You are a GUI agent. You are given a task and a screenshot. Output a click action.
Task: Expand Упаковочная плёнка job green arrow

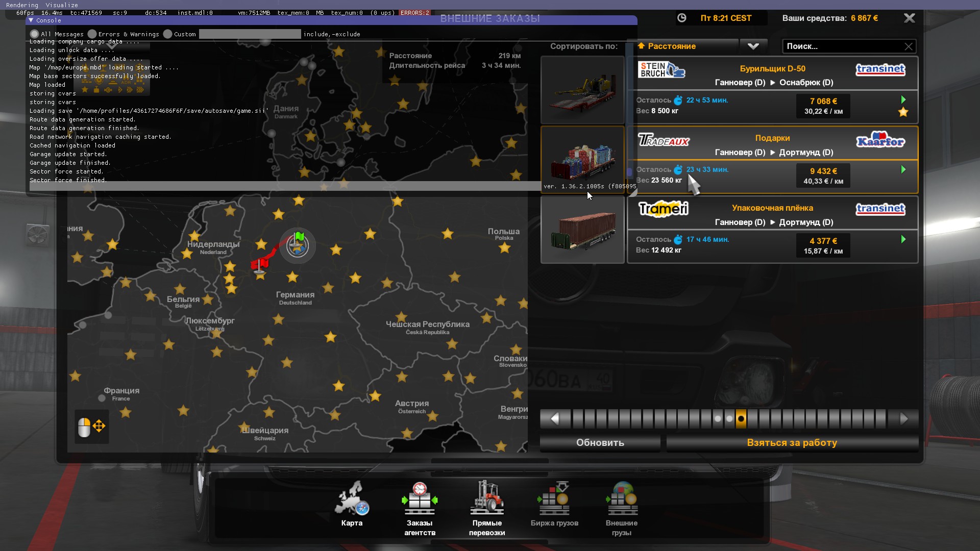click(903, 239)
